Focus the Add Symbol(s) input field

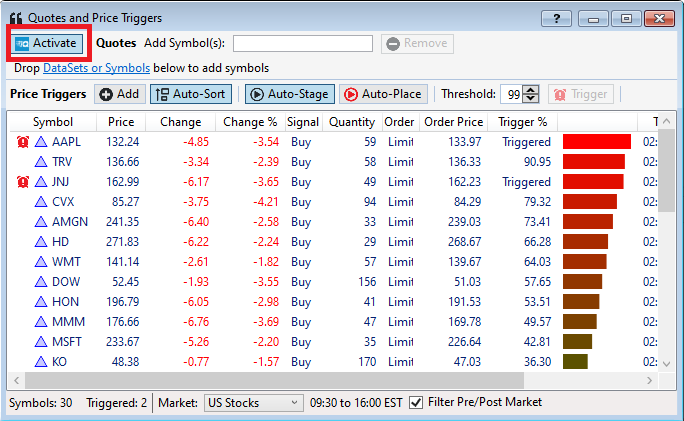pos(303,43)
